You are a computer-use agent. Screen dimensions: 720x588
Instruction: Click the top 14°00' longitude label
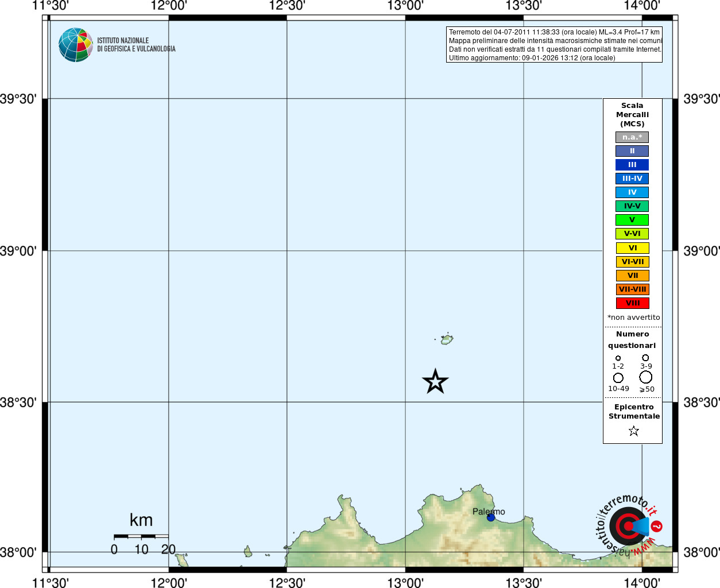pos(642,6)
